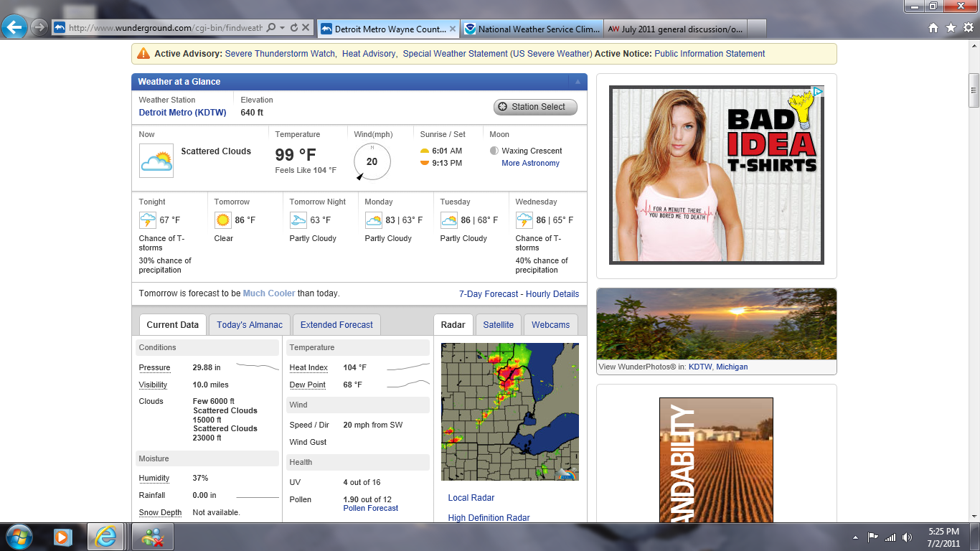The height and width of the screenshot is (551, 980).
Task: Open the High Definition Radar link
Action: click(x=489, y=518)
